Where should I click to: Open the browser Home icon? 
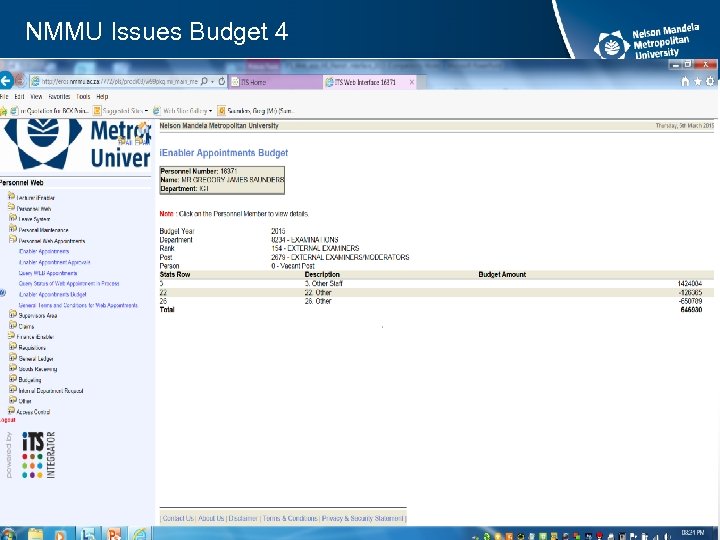click(x=685, y=81)
